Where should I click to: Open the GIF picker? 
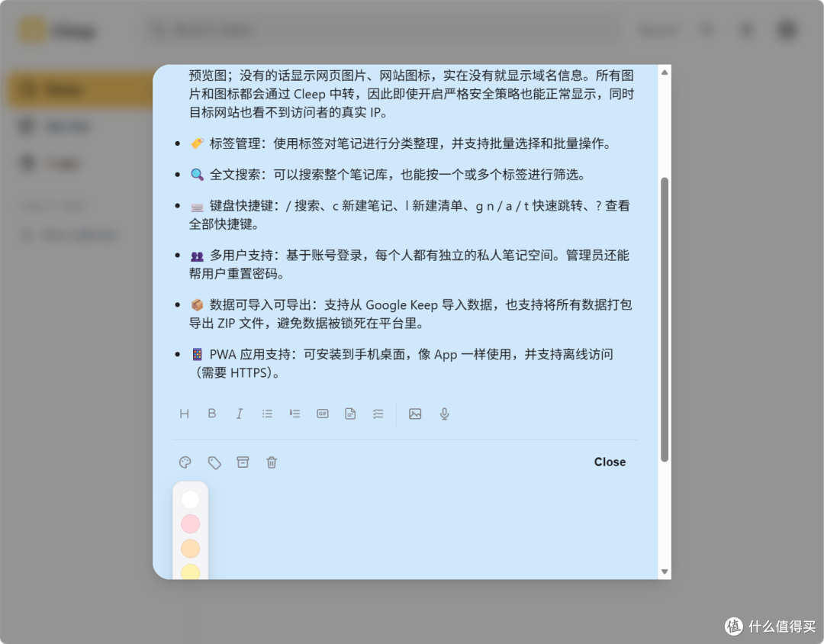pyautogui.click(x=323, y=414)
